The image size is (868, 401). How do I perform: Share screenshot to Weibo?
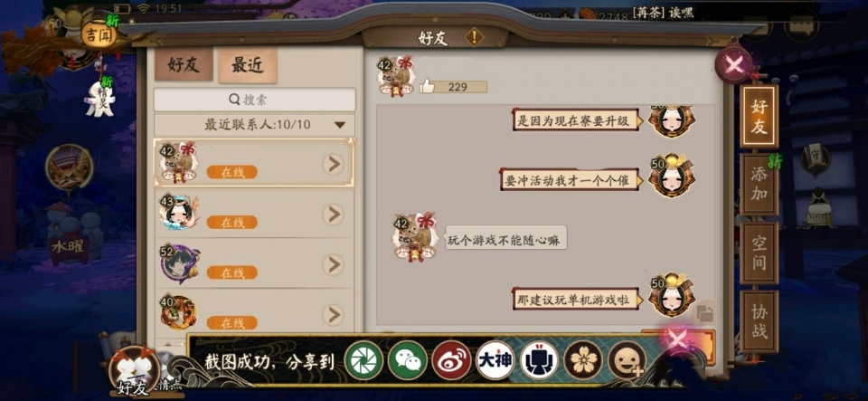[x=451, y=360]
